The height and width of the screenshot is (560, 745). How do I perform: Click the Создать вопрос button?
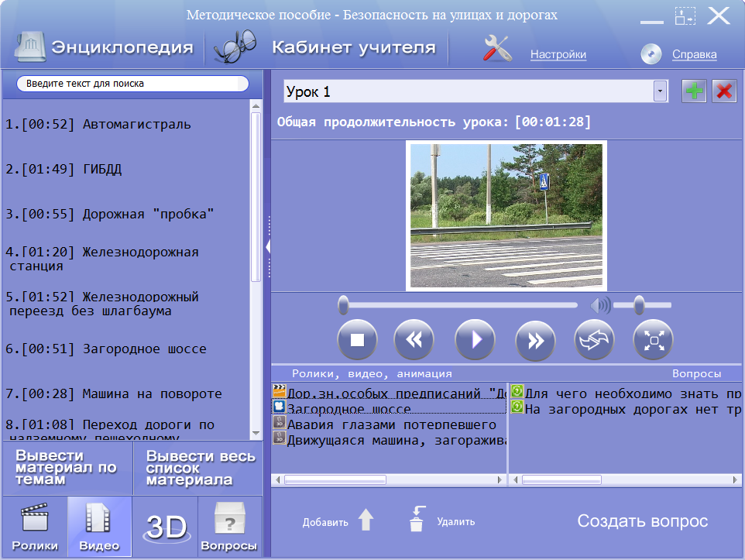pos(642,521)
